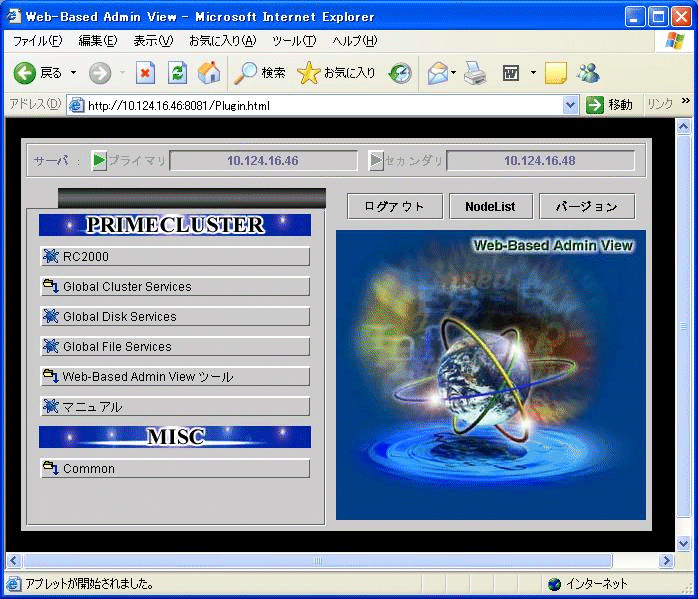The height and width of the screenshot is (599, 698).
Task: Click the page icon in address bar
Action: (x=77, y=105)
